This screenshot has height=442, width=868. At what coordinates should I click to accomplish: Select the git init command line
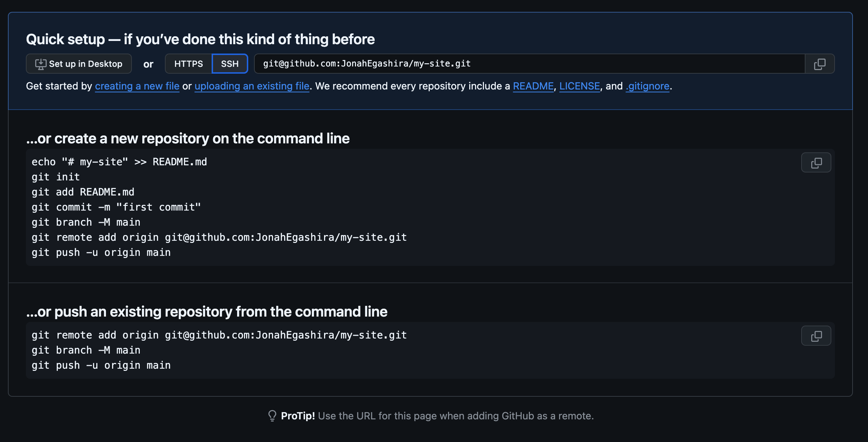click(55, 176)
